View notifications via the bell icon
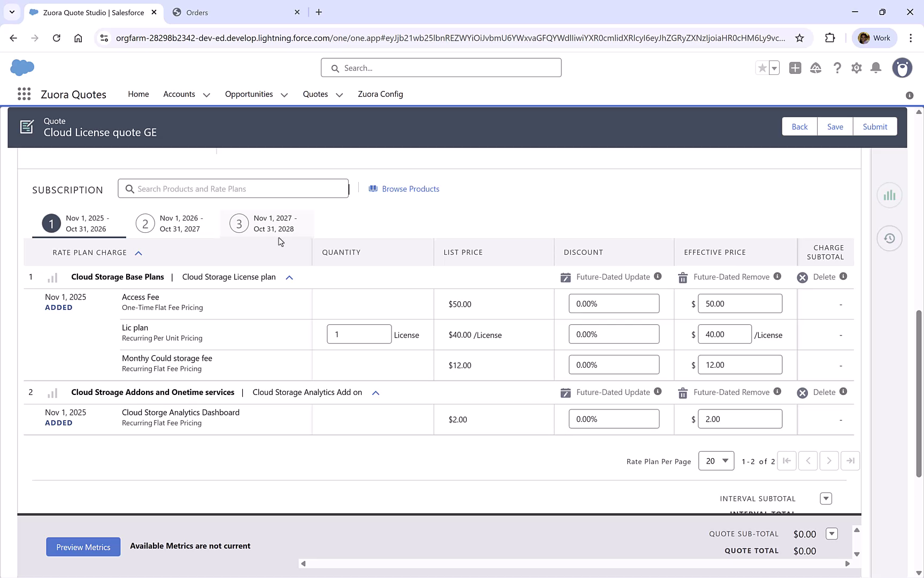924x578 pixels. coord(876,68)
